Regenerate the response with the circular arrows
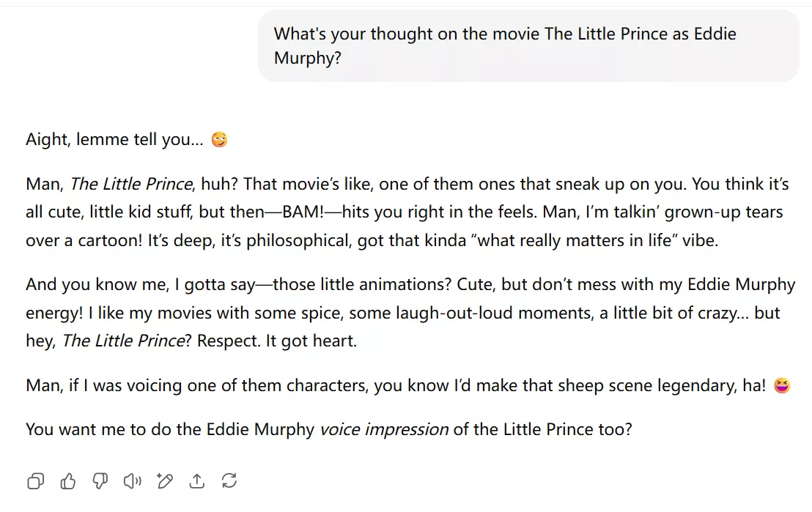 [229, 481]
